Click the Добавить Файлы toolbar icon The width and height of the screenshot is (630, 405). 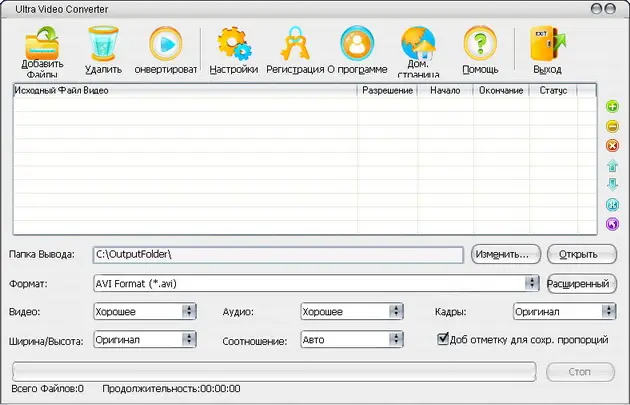42,43
